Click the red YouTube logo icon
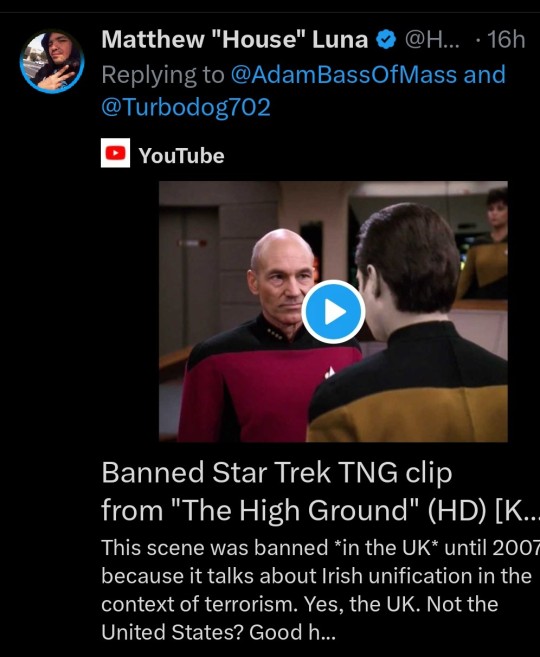The width and height of the screenshot is (540, 657). coord(116,153)
